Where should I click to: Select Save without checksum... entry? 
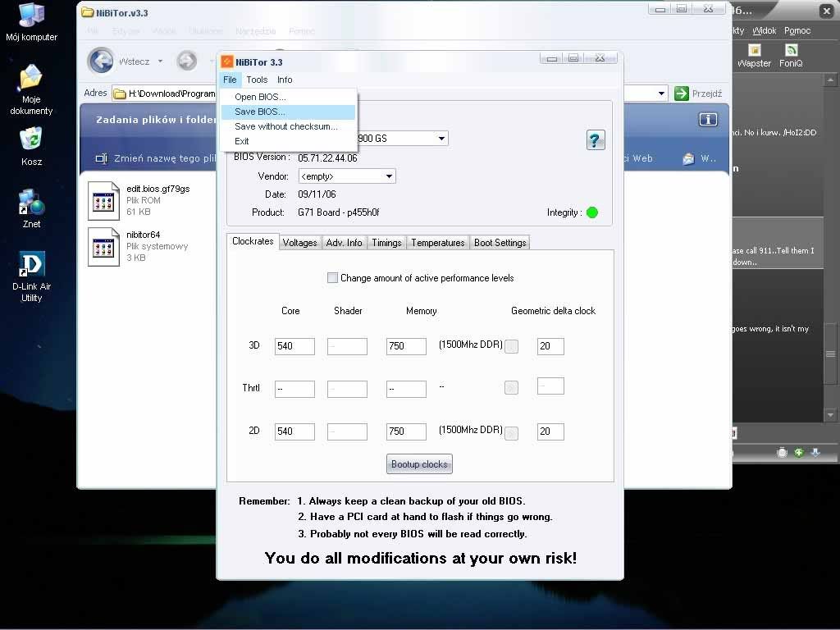288,126
